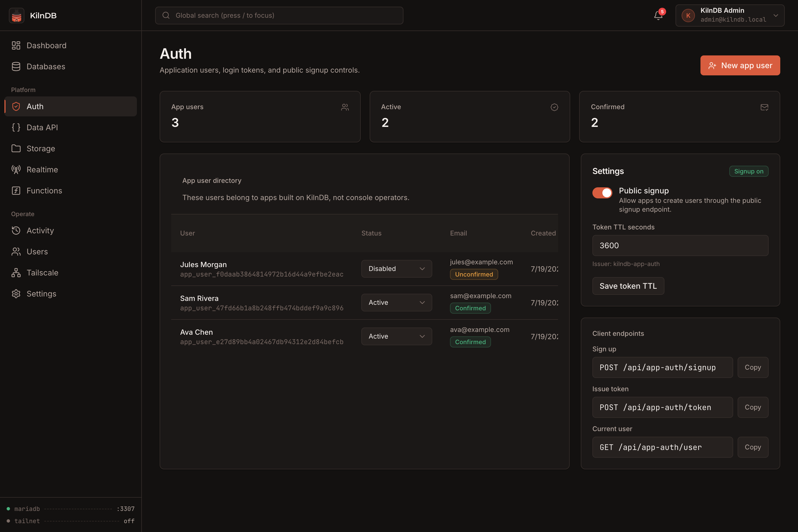This screenshot has width=798, height=532.
Task: Click the Signup on badge
Action: click(x=748, y=171)
